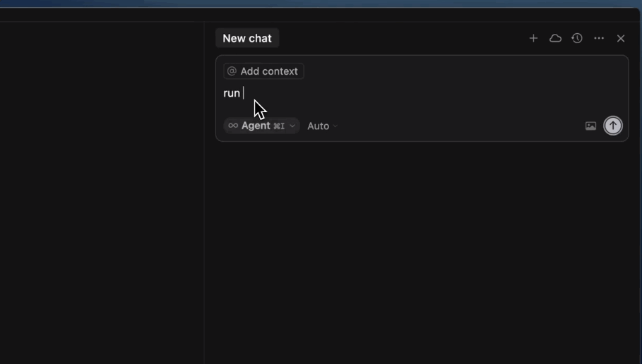Open the cloud agents icon
Image resolution: width=642 pixels, height=364 pixels.
(555, 38)
